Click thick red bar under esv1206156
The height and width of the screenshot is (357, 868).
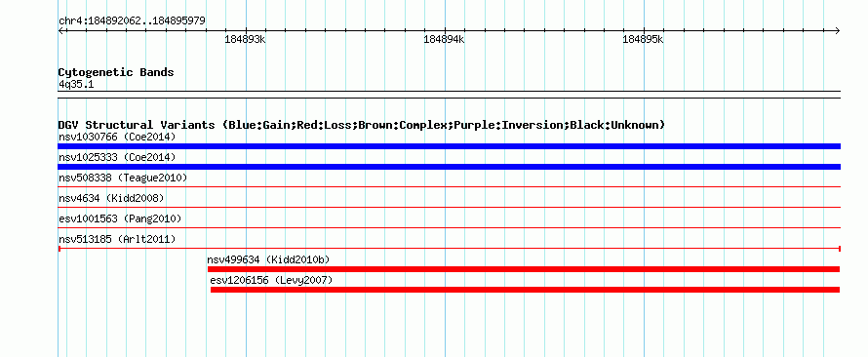[526, 290]
